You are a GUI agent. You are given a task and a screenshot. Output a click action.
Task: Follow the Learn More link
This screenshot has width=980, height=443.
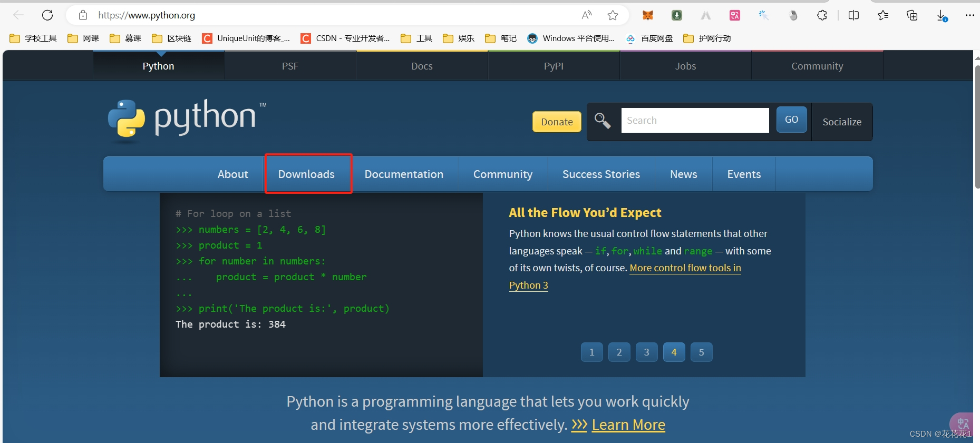[x=628, y=425]
